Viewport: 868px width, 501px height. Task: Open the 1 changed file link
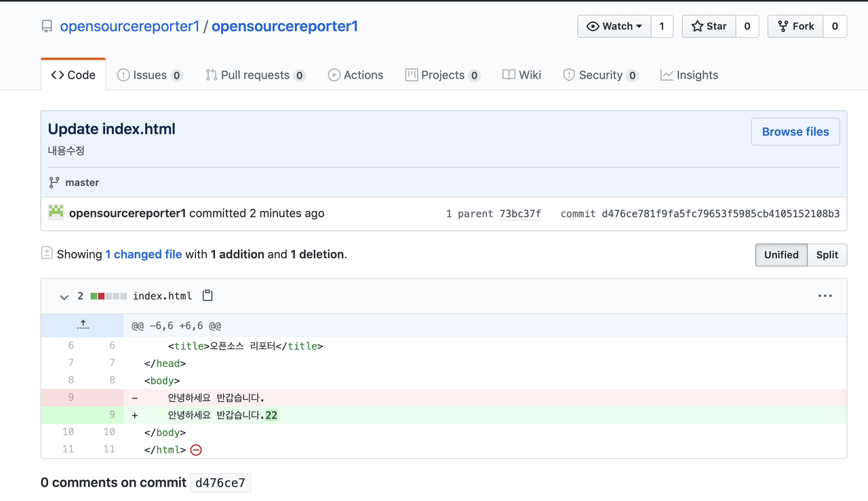tap(144, 254)
